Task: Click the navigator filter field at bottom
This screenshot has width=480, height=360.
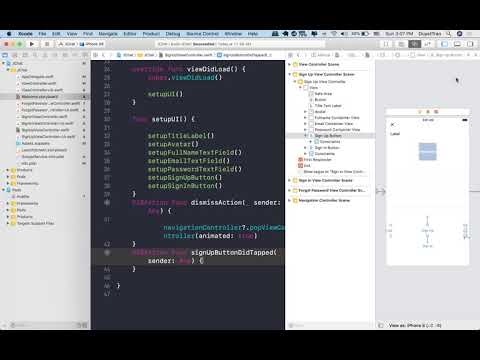Action: [x=43, y=325]
